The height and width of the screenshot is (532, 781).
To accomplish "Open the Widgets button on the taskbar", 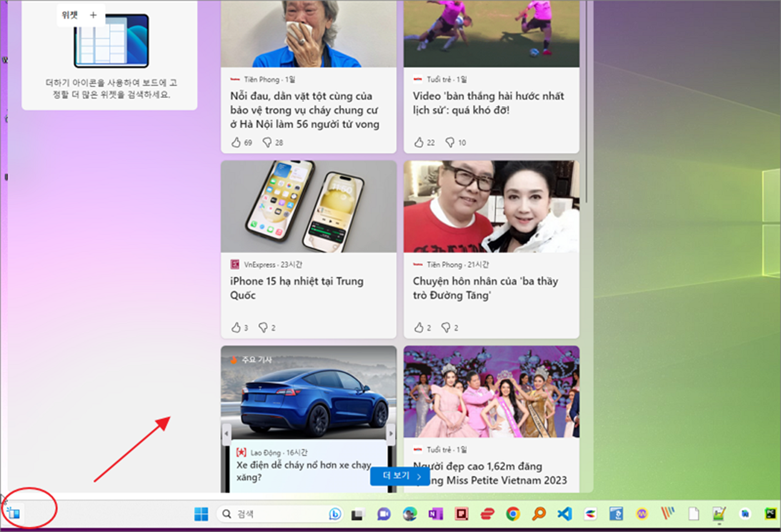I will [x=14, y=513].
